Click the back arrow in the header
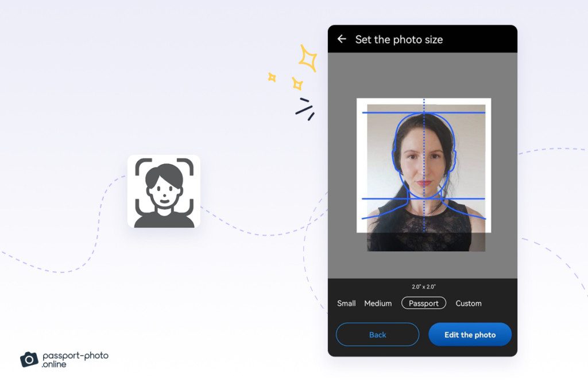 342,39
